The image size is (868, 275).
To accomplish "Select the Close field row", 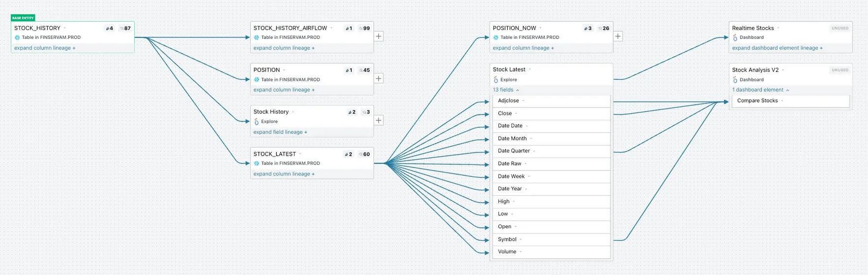I will (x=552, y=113).
